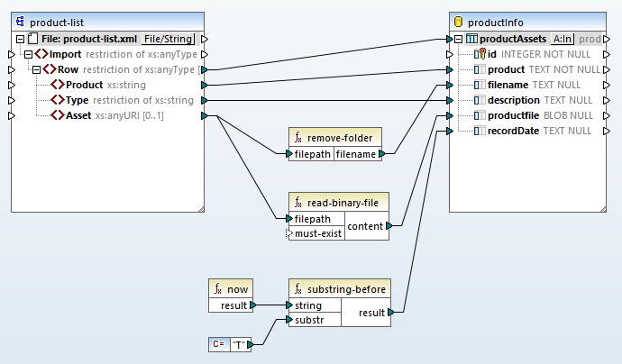Image resolution: width=622 pixels, height=364 pixels.
Task: Collapse the Row element node
Action: click(x=36, y=69)
